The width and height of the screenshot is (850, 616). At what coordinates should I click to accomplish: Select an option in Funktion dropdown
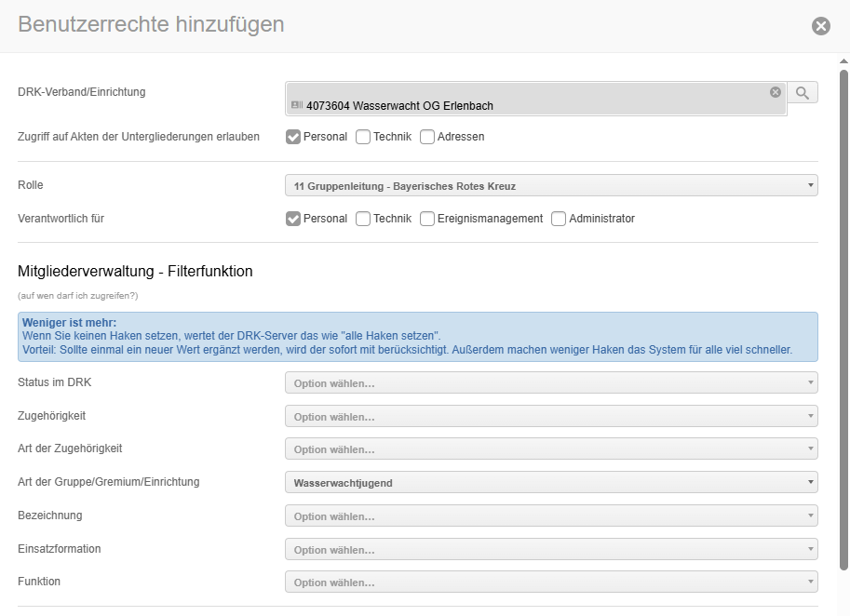point(551,583)
